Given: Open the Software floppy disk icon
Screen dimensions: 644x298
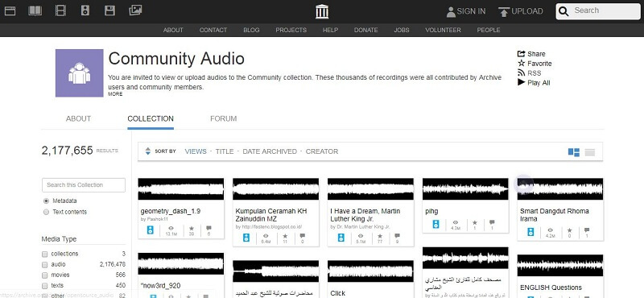Looking at the screenshot, I should (109, 11).
